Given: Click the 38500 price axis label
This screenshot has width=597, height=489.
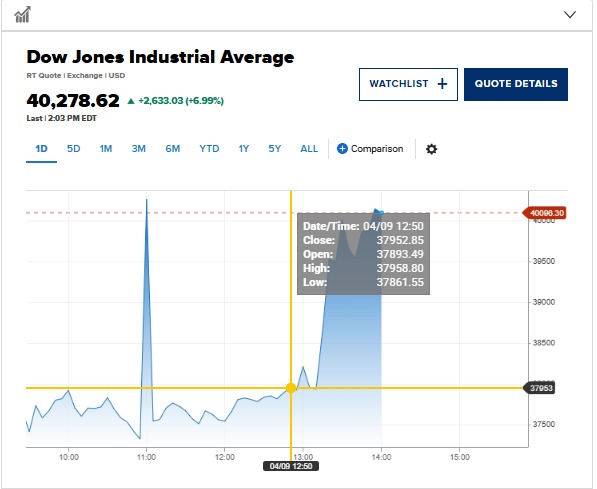Looking at the screenshot, I should [x=544, y=343].
